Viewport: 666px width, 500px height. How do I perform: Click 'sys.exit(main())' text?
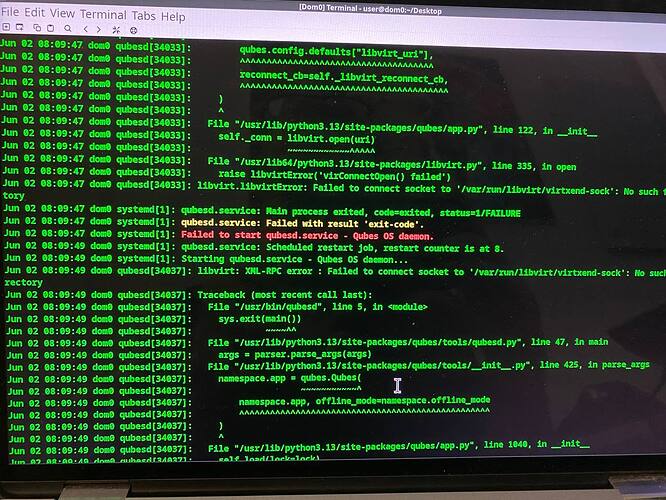click(x=260, y=319)
